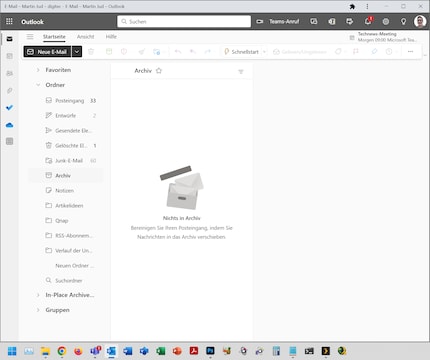Viewport: 430px width, 360px height.
Task: Click Gelesen/Ungelesen toolbar button
Action: coord(300,52)
